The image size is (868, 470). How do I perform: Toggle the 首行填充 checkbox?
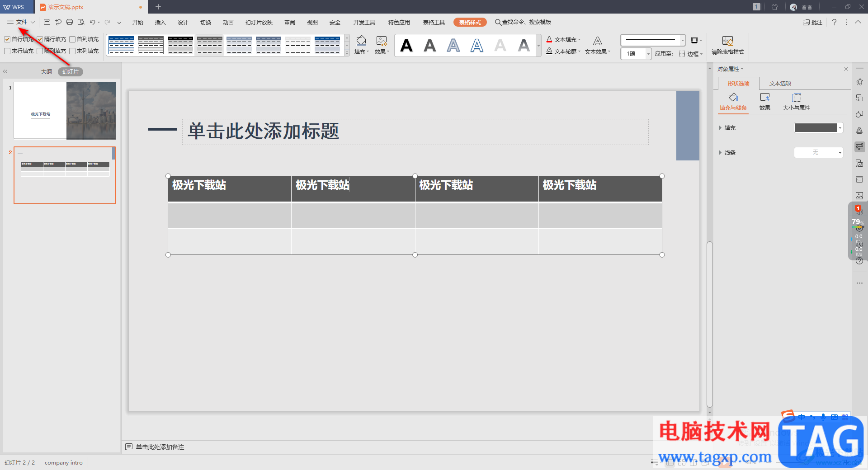7,39
